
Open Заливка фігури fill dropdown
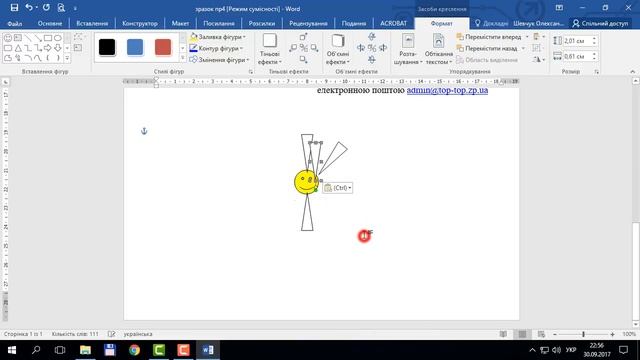[x=218, y=37]
